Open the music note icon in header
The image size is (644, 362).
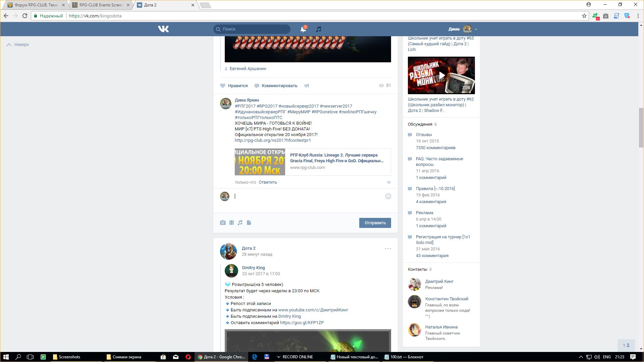319,29
